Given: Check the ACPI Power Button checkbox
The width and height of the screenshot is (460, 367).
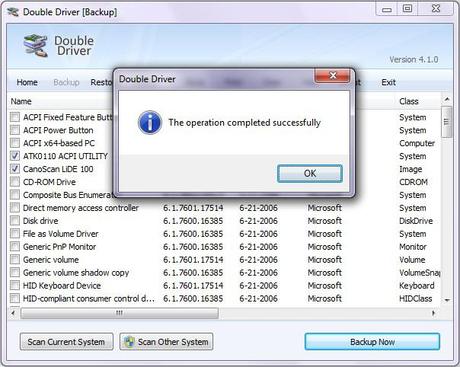Looking at the screenshot, I should pos(15,130).
